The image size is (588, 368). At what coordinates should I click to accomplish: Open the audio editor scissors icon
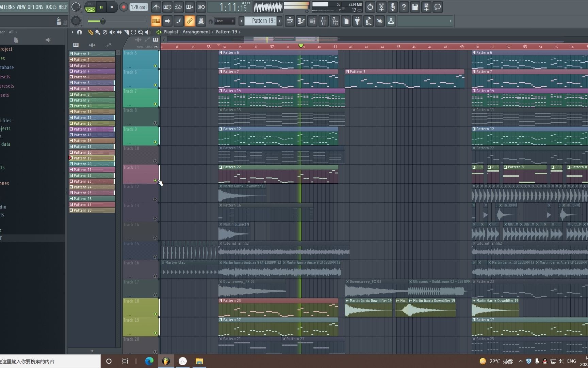(381, 7)
